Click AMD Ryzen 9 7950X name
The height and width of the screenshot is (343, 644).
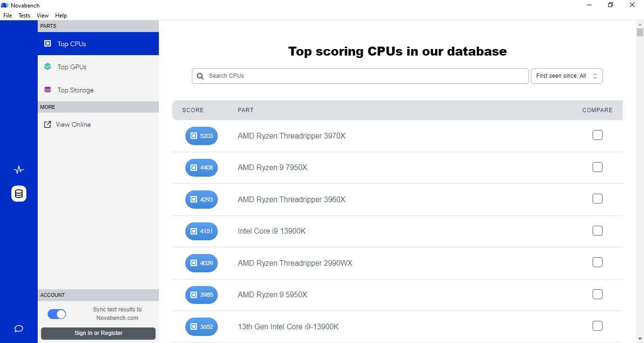click(272, 167)
